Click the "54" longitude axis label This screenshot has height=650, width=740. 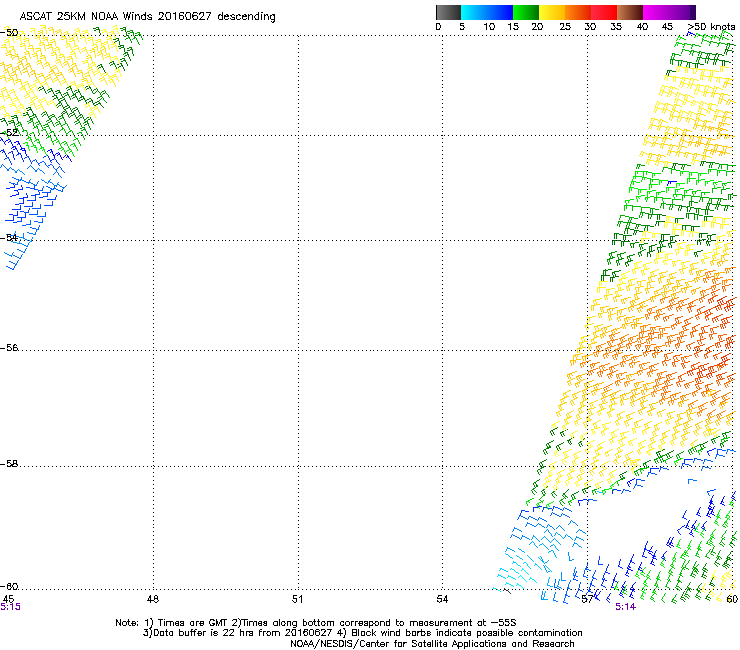(442, 599)
